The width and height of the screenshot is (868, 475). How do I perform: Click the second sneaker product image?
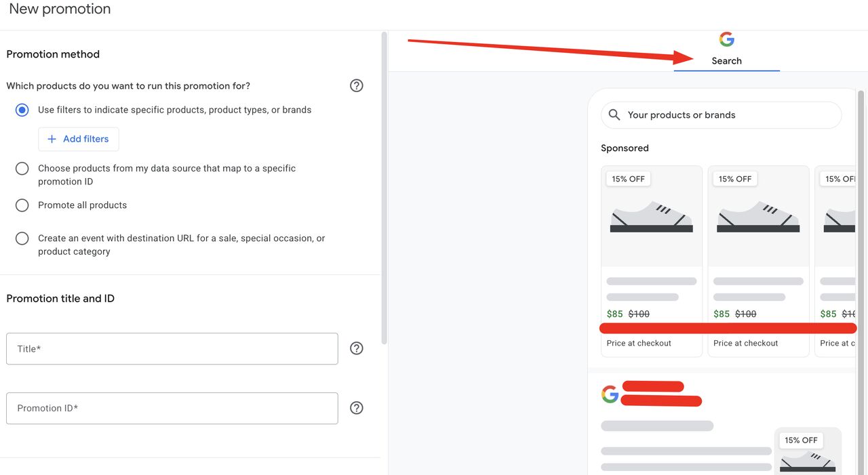click(758, 218)
